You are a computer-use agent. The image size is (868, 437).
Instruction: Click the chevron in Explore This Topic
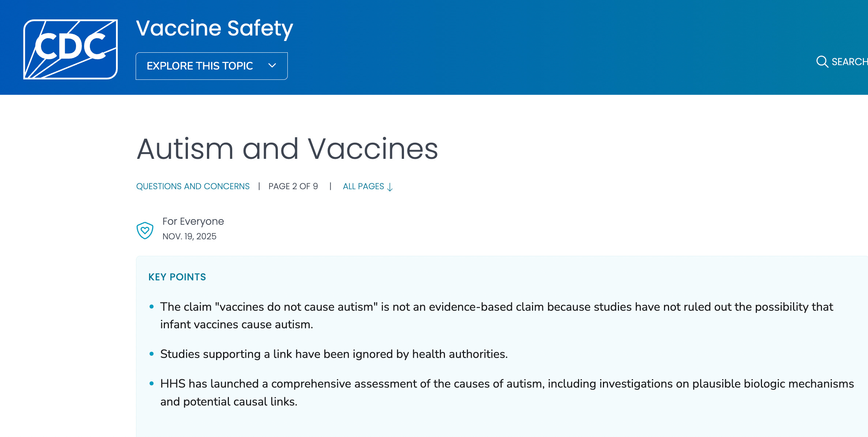272,66
